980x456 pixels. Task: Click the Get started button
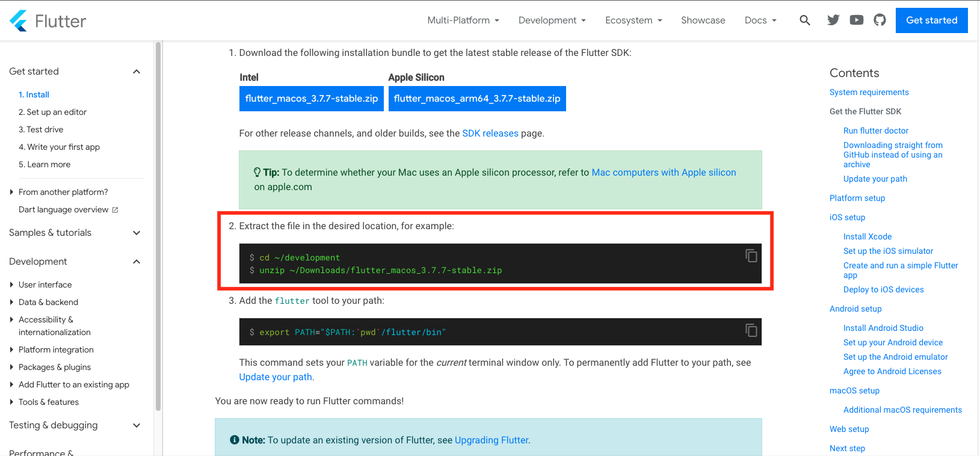click(932, 20)
